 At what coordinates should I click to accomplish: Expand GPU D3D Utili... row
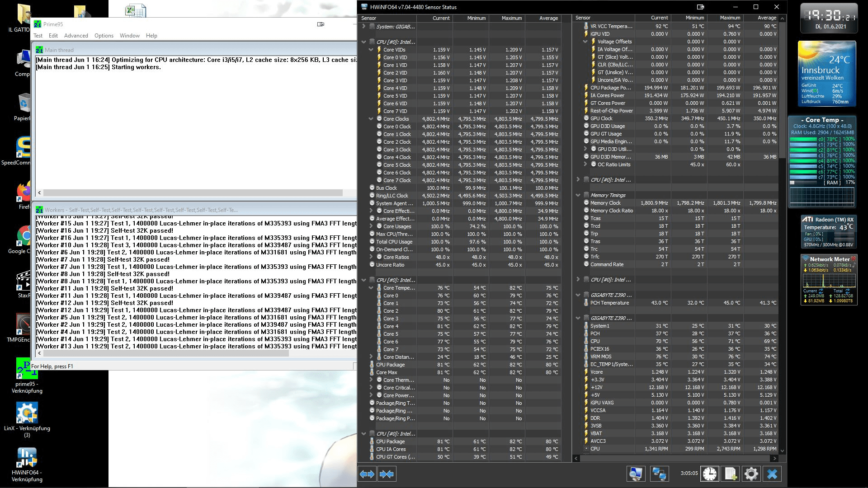click(x=585, y=149)
